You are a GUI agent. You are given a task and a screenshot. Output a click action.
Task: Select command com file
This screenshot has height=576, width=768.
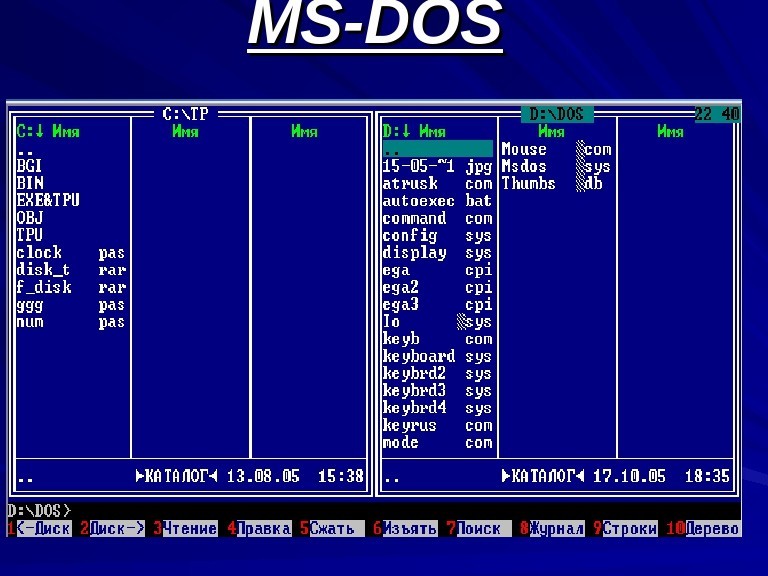437,218
